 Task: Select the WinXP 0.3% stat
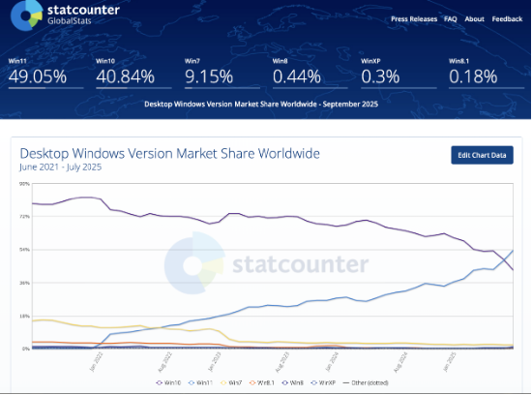[x=399, y=73]
